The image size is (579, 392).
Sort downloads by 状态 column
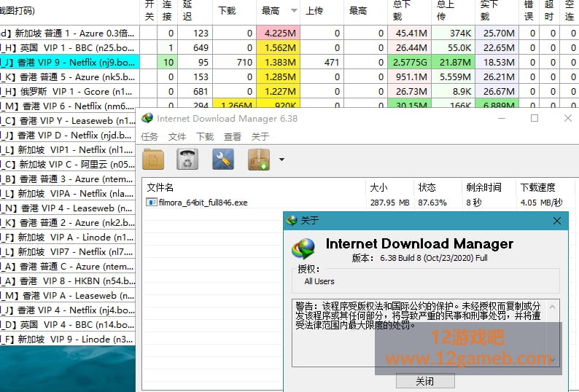click(x=438, y=187)
